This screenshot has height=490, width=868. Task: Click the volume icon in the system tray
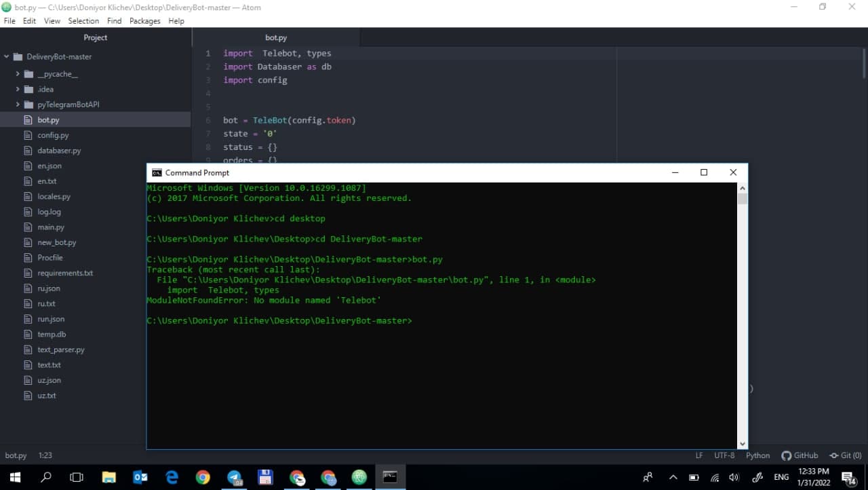(x=734, y=477)
